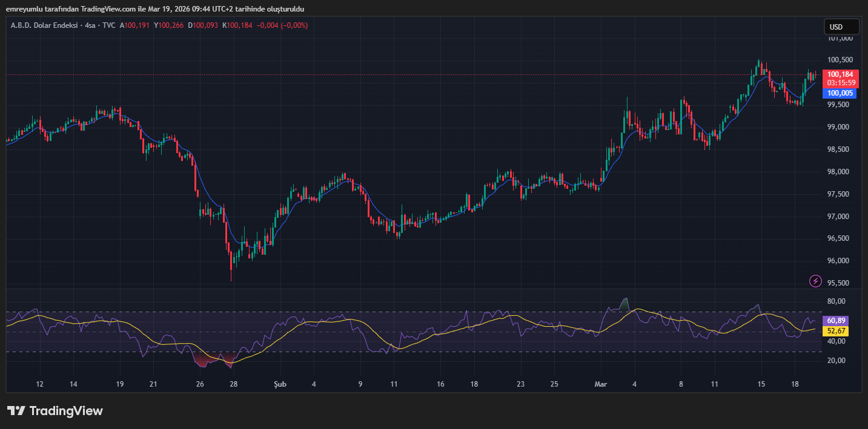This screenshot has width=868, height=429.
Task: Click the TVC exchange label
Action: click(x=109, y=25)
